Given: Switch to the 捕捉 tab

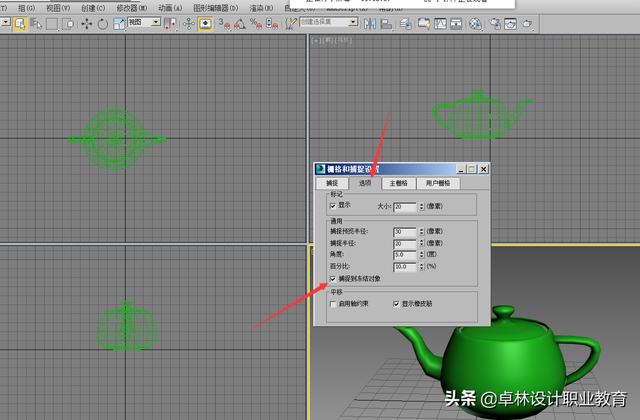Looking at the screenshot, I should coord(332,183).
